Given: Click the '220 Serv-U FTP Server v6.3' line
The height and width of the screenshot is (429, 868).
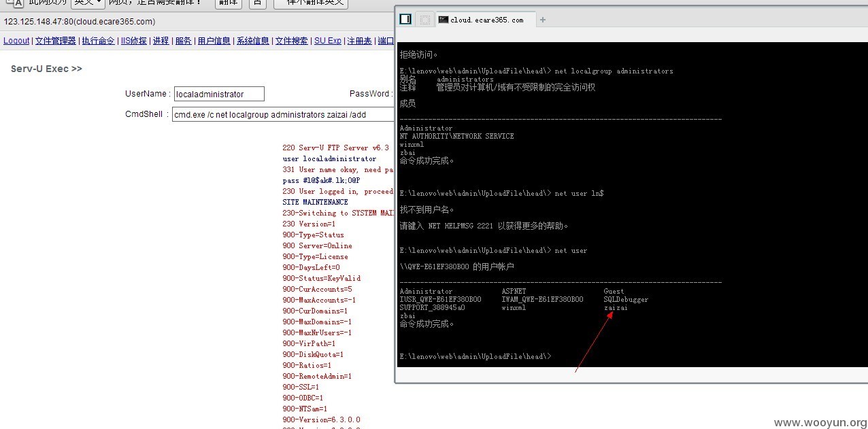Looking at the screenshot, I should [x=335, y=148].
